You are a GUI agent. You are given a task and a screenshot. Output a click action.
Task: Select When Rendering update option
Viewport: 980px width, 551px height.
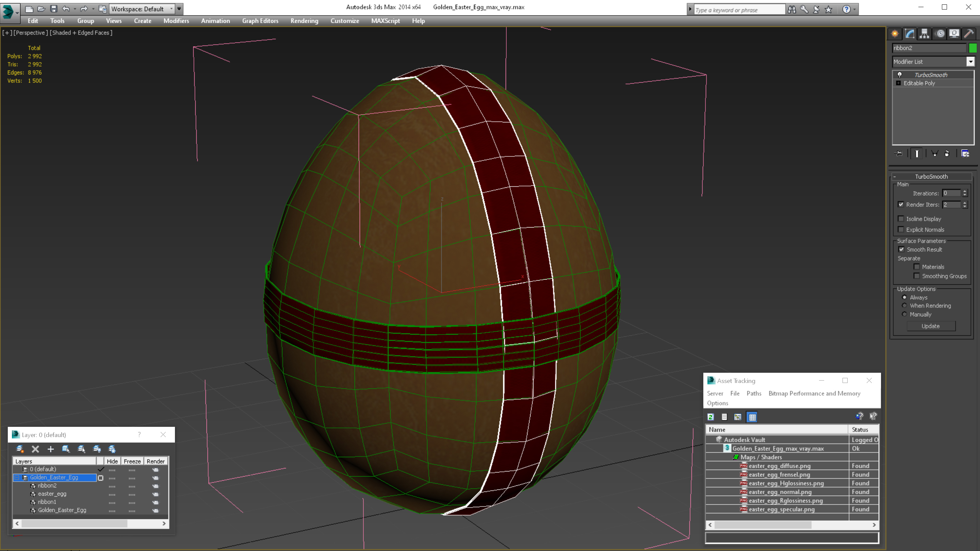tap(905, 305)
